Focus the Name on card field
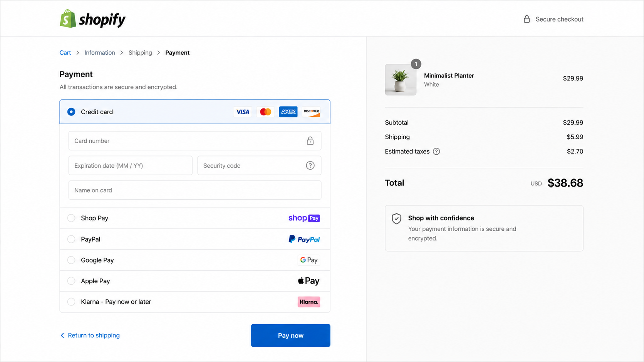 coord(195,190)
